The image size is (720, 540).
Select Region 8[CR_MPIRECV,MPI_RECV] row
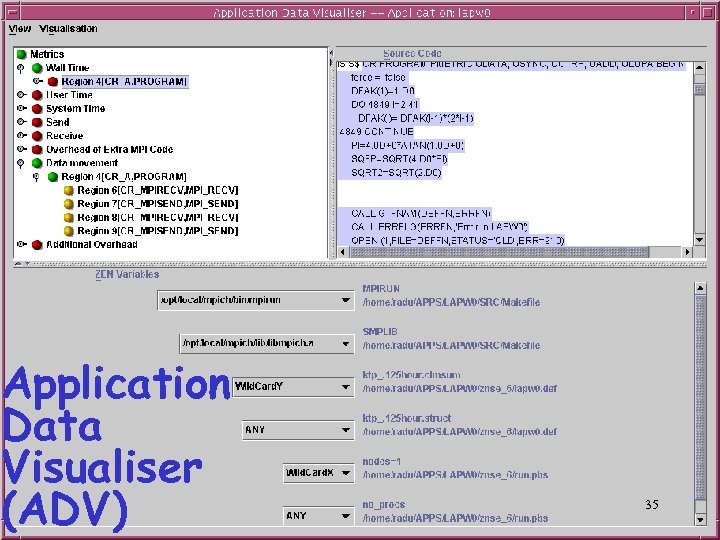158,217
